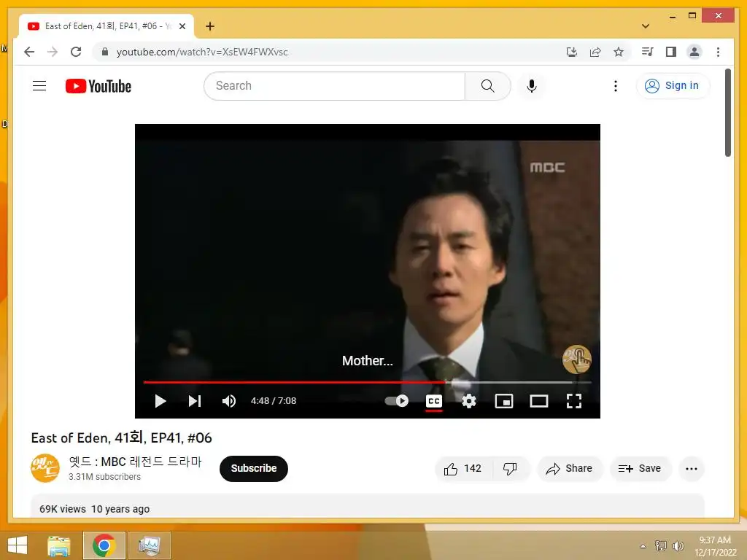Go back in Chrome
The height and width of the screenshot is (560, 747).
(x=29, y=52)
